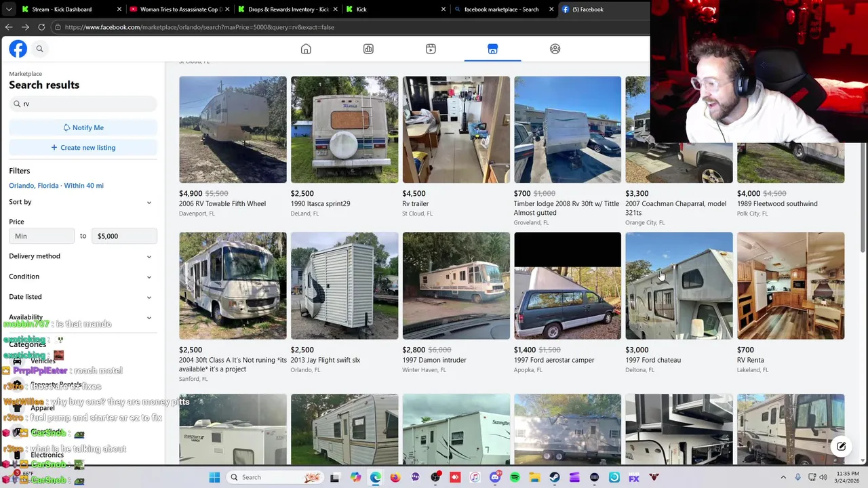Open File Explorer folder icon in taskbar
868x488 pixels.
(x=534, y=477)
